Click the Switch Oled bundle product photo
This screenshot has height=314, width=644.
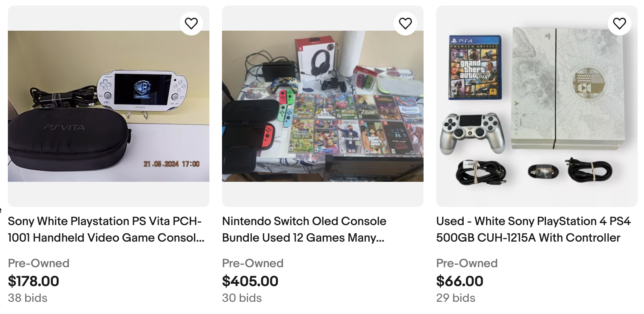click(x=323, y=105)
